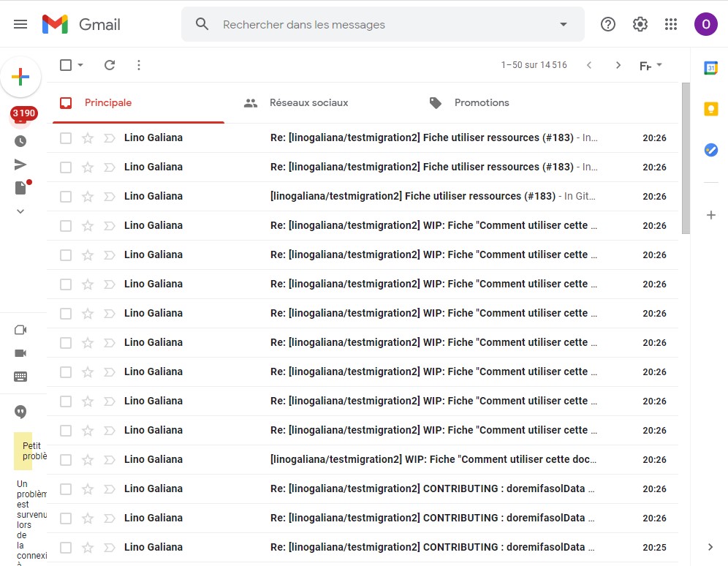
Task: Open the sent messages arrow icon
Action: [x=20, y=165]
